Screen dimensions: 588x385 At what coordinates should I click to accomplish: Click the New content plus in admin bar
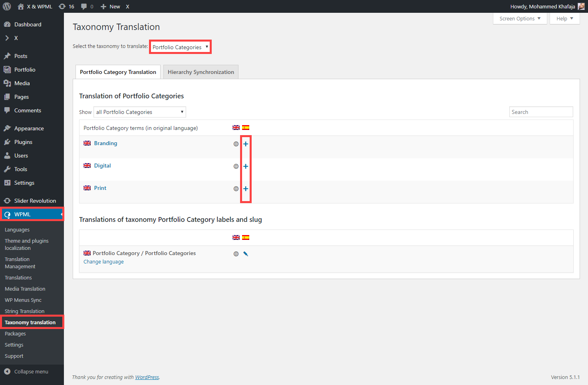tap(110, 6)
